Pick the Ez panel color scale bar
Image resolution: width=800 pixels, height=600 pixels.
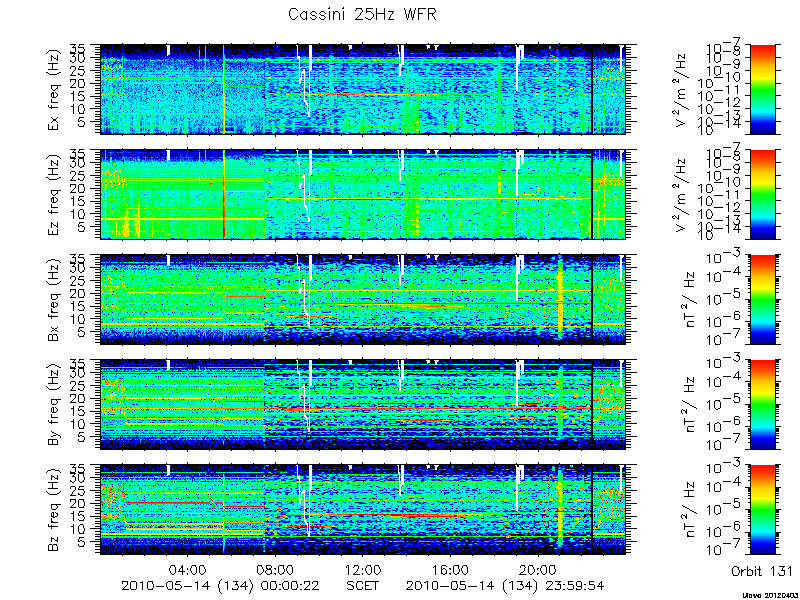(762, 194)
